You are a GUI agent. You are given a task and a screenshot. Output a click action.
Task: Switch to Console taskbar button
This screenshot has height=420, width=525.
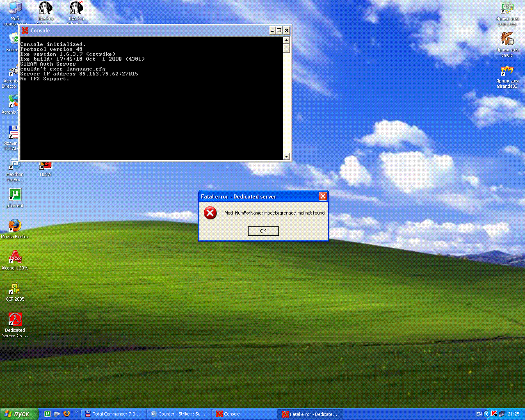coord(244,414)
